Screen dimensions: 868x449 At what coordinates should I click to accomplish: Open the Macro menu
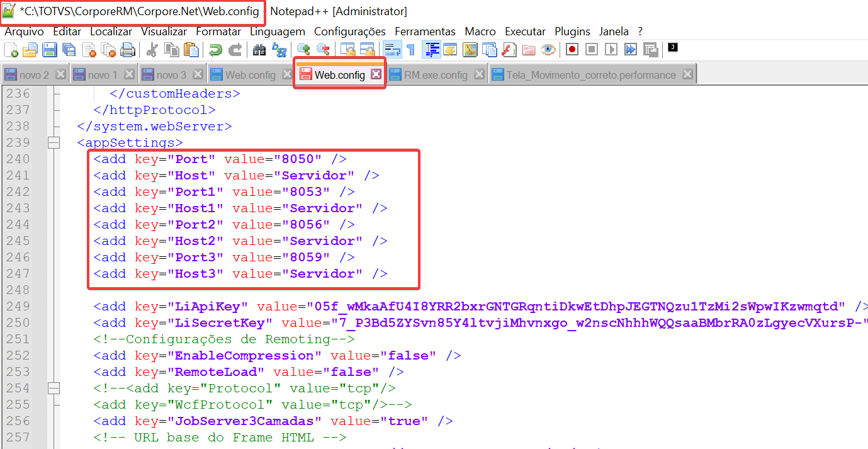click(x=480, y=31)
